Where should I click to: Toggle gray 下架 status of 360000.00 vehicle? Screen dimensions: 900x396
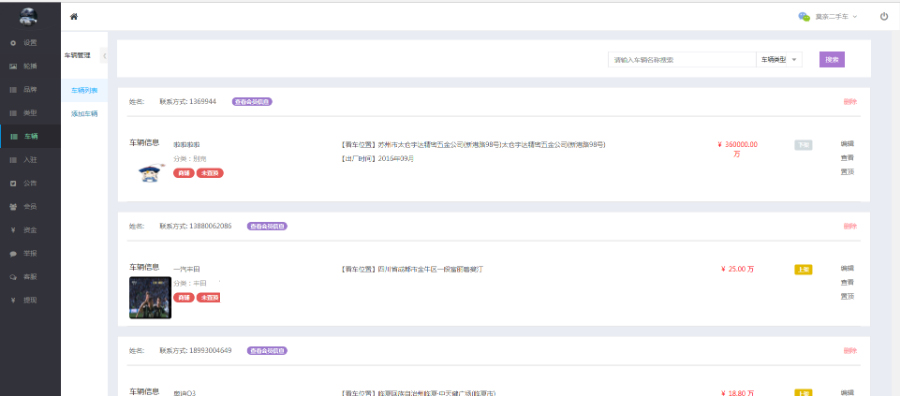pos(803,145)
